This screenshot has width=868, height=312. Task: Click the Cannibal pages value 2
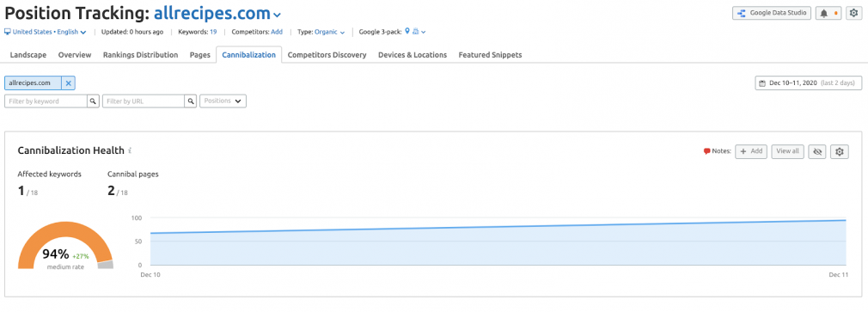pos(111,191)
